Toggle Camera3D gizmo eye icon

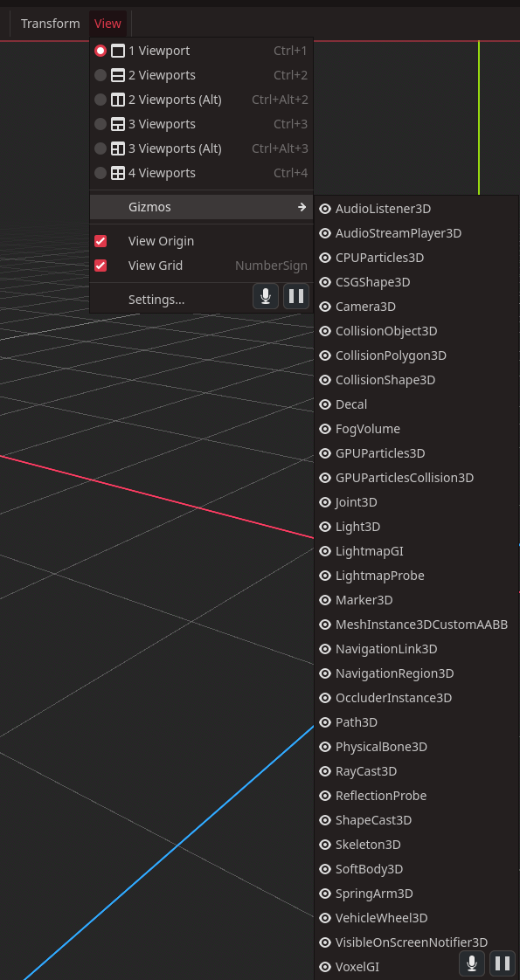coord(324,307)
